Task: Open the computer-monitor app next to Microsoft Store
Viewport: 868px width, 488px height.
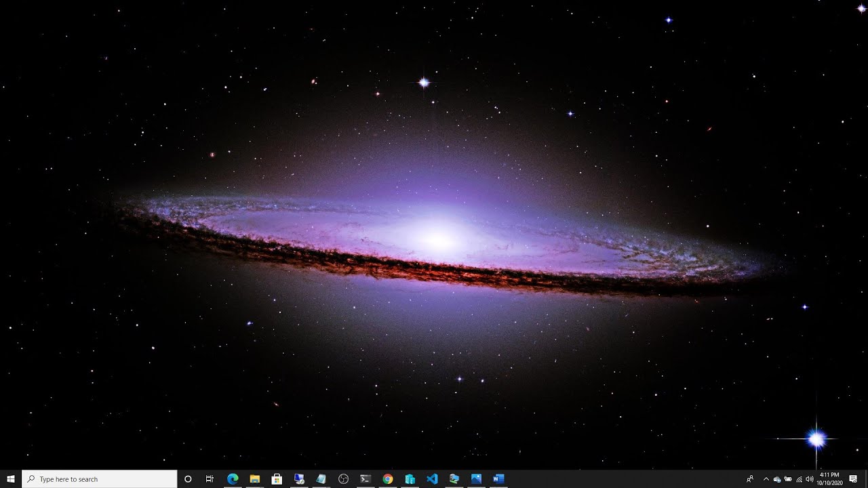Action: point(299,479)
